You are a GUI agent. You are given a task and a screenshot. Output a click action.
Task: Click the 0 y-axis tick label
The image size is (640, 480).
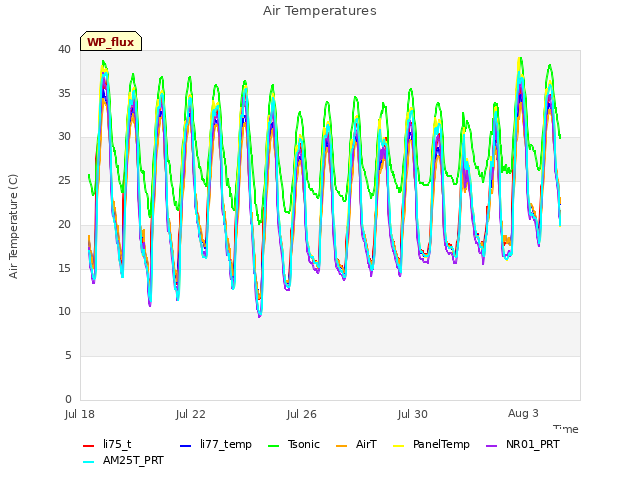click(68, 399)
